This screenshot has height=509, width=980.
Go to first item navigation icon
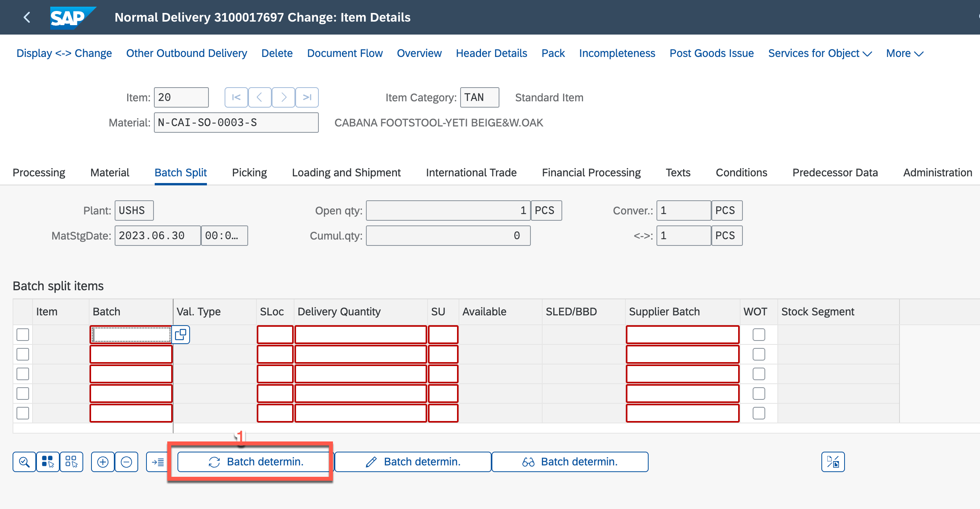pyautogui.click(x=236, y=97)
